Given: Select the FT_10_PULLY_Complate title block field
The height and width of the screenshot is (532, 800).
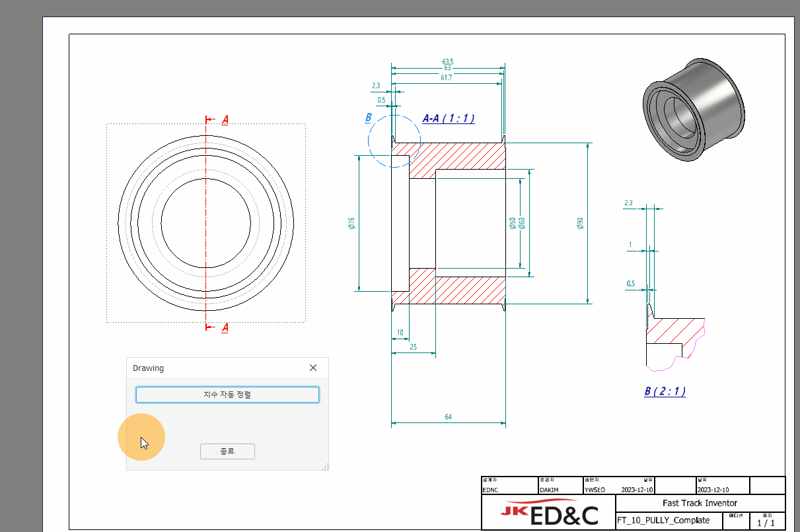Looking at the screenshot, I should click(x=663, y=520).
